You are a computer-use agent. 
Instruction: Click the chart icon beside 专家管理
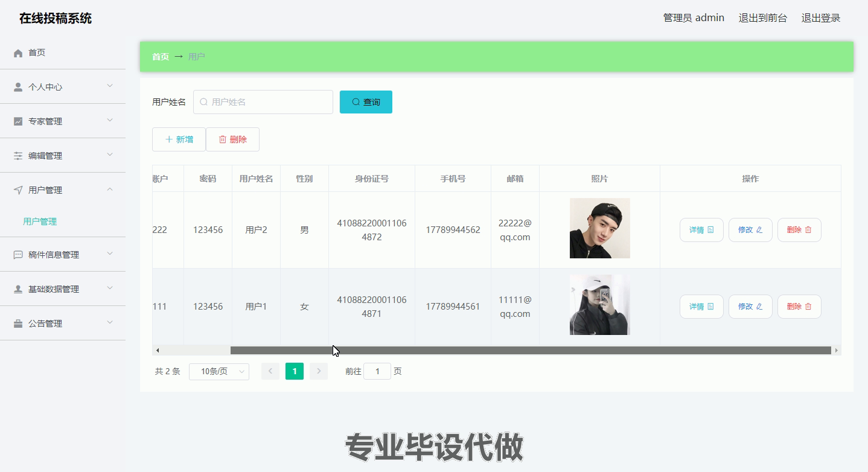click(18, 121)
